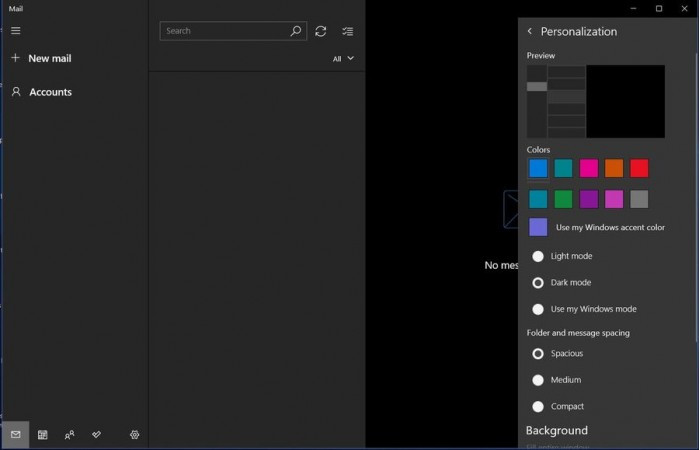Open the People contacts icon
This screenshot has height=450, width=700.
pos(69,435)
